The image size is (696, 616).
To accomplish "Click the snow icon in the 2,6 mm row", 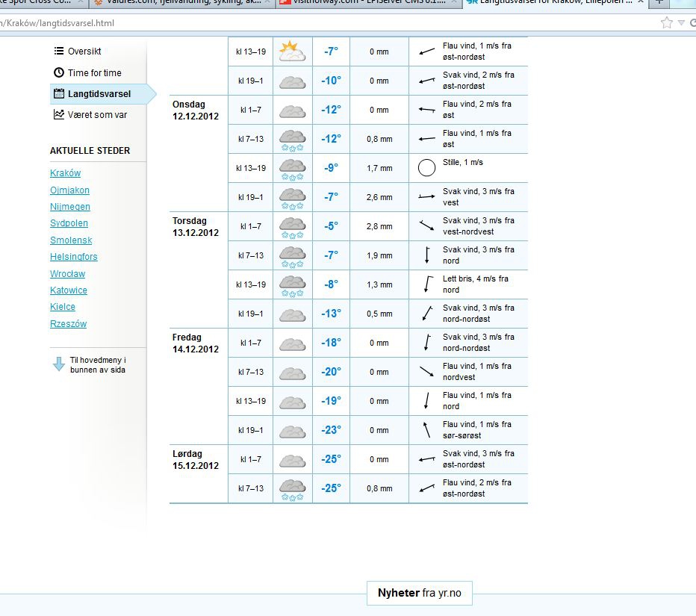I will click(x=292, y=199).
